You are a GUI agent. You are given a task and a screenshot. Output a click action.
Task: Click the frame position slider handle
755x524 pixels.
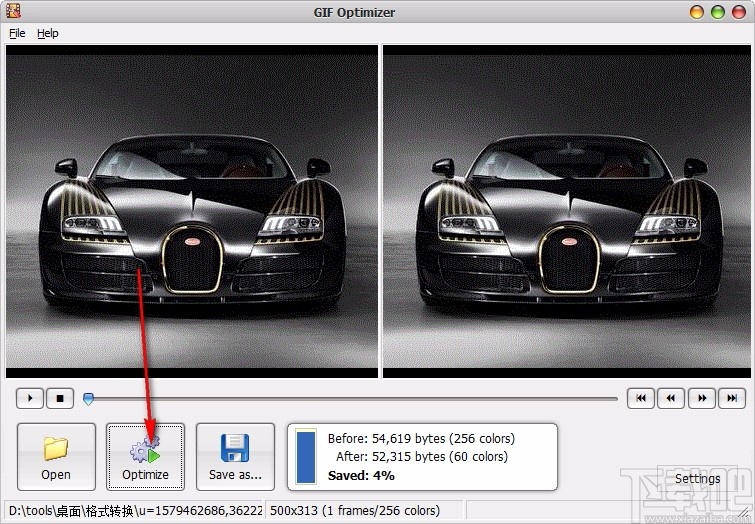click(x=89, y=399)
